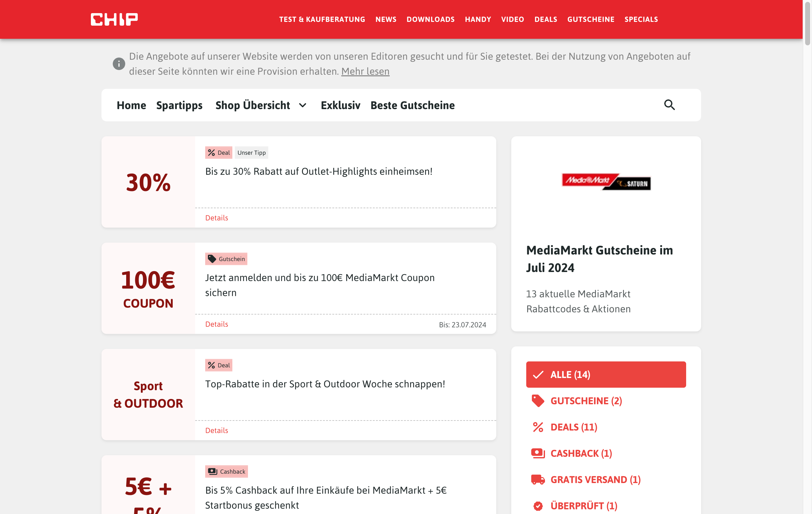The height and width of the screenshot is (514, 812).
Task: Click Details link on Sport & Outdoor deal
Action: [x=217, y=429]
